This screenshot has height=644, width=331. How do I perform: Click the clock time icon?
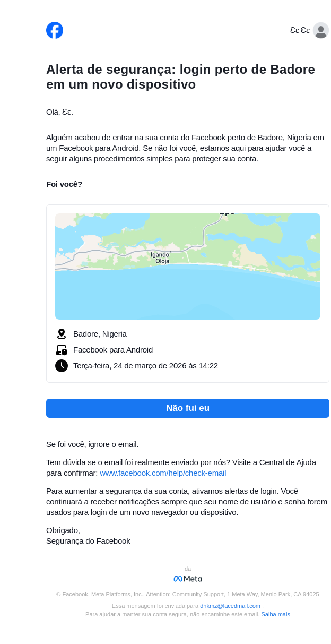[x=62, y=366]
